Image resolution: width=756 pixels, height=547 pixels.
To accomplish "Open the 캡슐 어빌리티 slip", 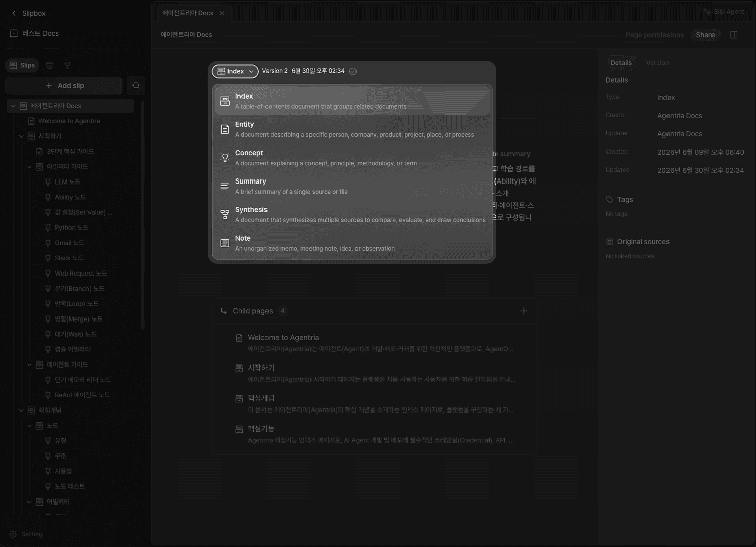I will (72, 349).
